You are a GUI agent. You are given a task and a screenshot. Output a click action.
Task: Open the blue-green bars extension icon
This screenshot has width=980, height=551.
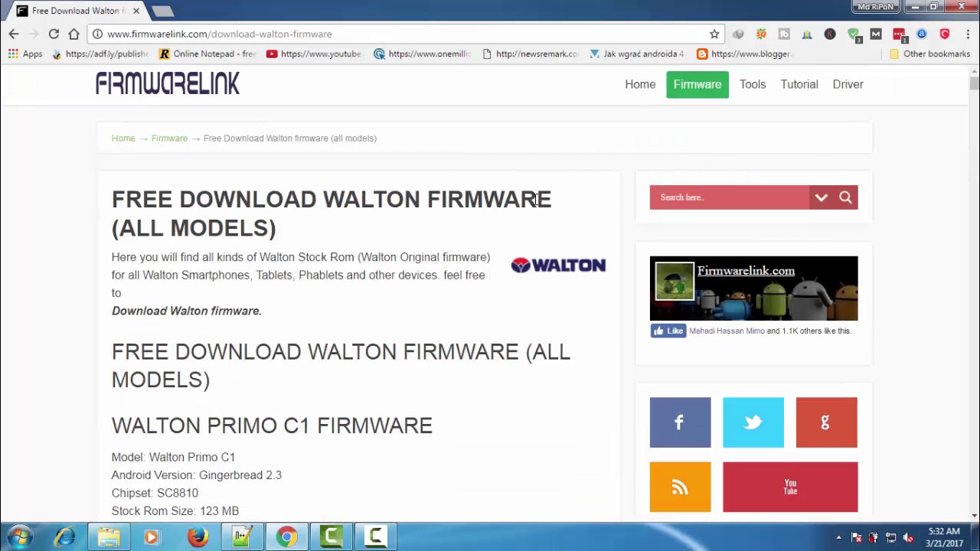pyautogui.click(x=807, y=34)
